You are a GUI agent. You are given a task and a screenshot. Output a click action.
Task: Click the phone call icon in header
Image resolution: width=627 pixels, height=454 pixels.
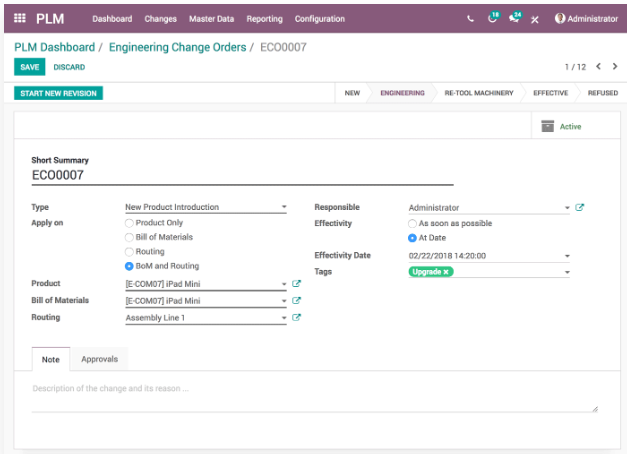pyautogui.click(x=471, y=18)
